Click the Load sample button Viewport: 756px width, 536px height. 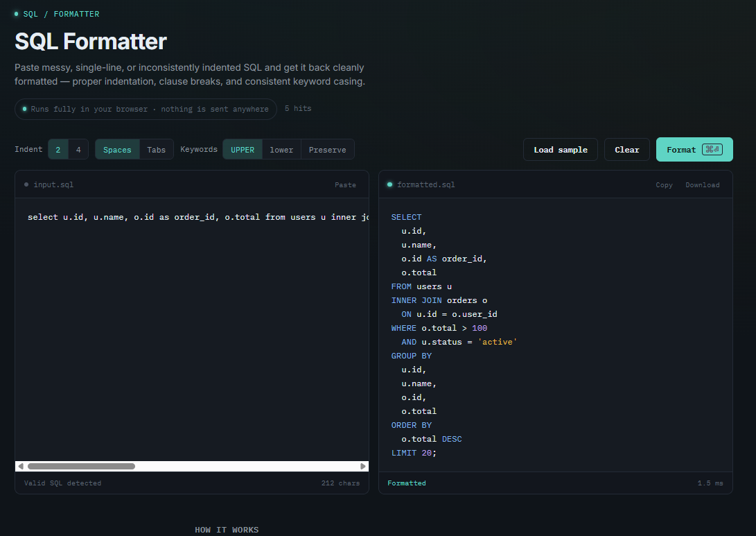pyautogui.click(x=561, y=150)
